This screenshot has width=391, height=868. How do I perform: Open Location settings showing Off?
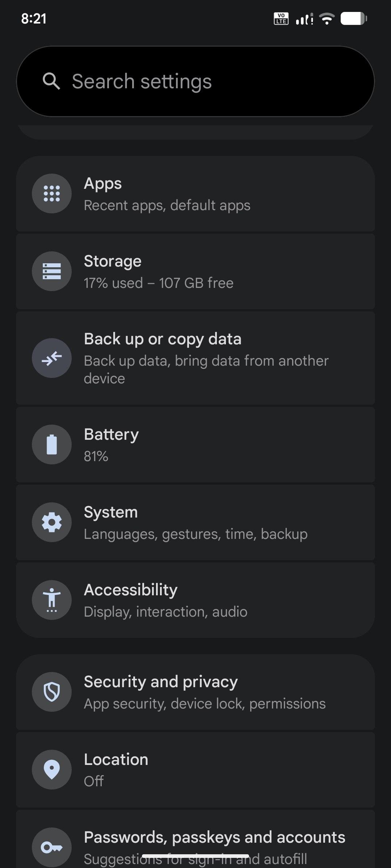click(195, 770)
